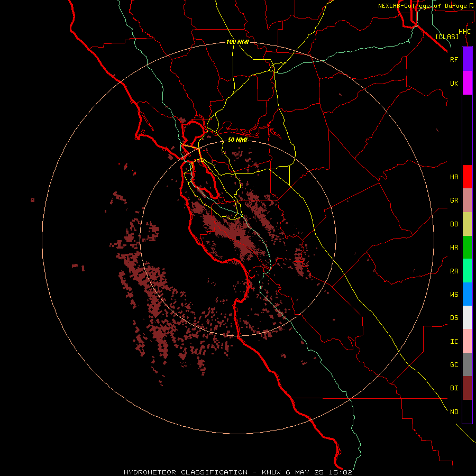Click the purple RF color swatch in the legend

click(467, 59)
